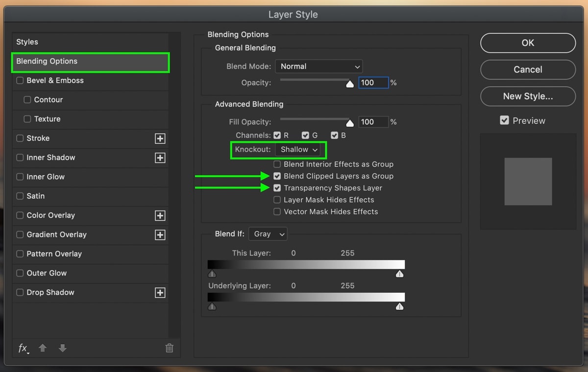
Task: Add another Gradient Overlay with plus icon
Action: pos(160,235)
